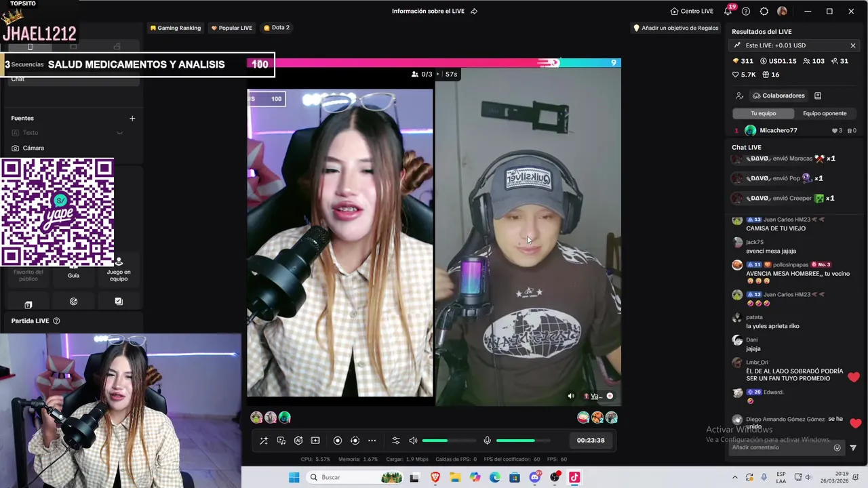Adjust the microphone level slider

click(522, 441)
